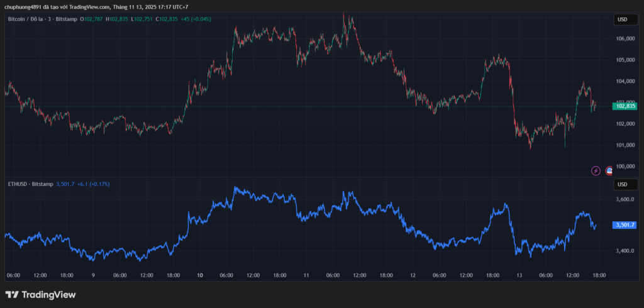
Task: Click the purple lightning bolt icon
Action: point(596,170)
